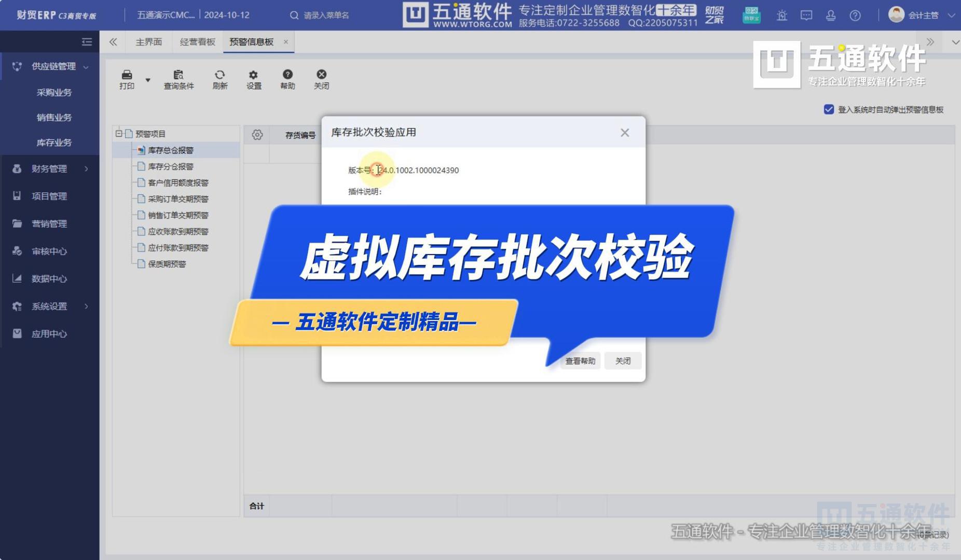961x560 pixels.
Task: Select 客户信用额度报警 tree item
Action: (x=178, y=183)
